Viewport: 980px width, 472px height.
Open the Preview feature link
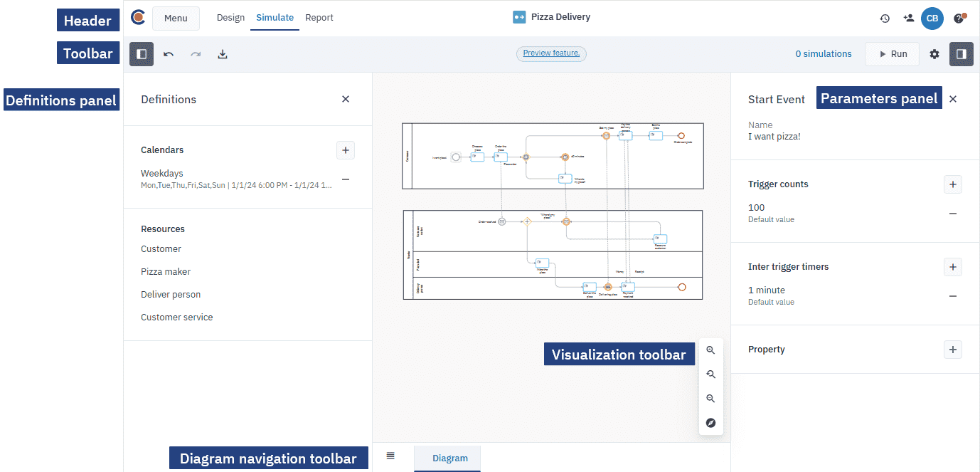coord(551,53)
